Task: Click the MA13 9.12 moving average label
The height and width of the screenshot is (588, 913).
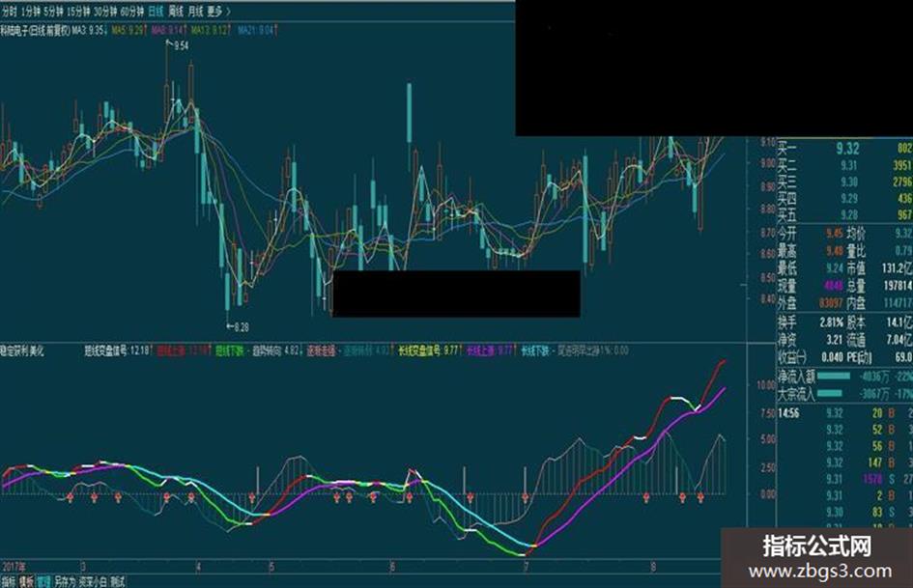Action: click(211, 30)
